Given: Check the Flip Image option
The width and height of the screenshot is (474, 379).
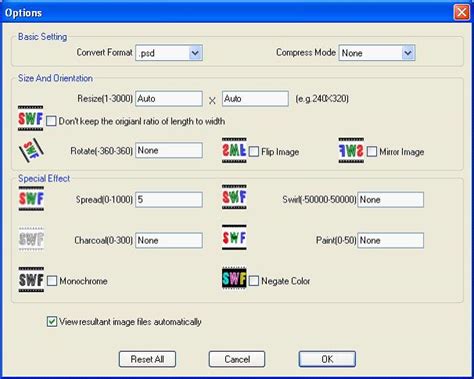Looking at the screenshot, I should coord(254,152).
